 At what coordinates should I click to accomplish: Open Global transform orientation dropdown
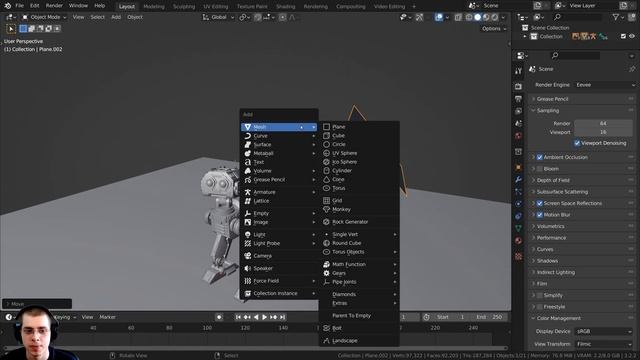218,17
